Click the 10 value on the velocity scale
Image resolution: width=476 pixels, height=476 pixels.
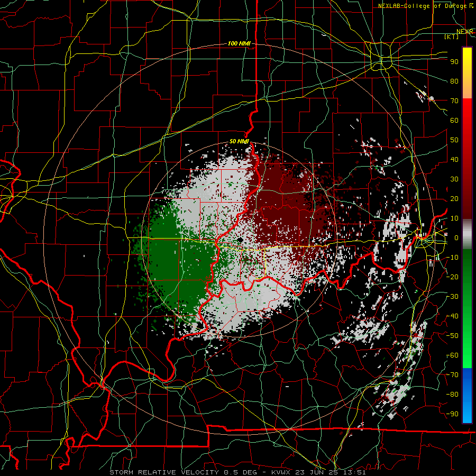point(454,218)
